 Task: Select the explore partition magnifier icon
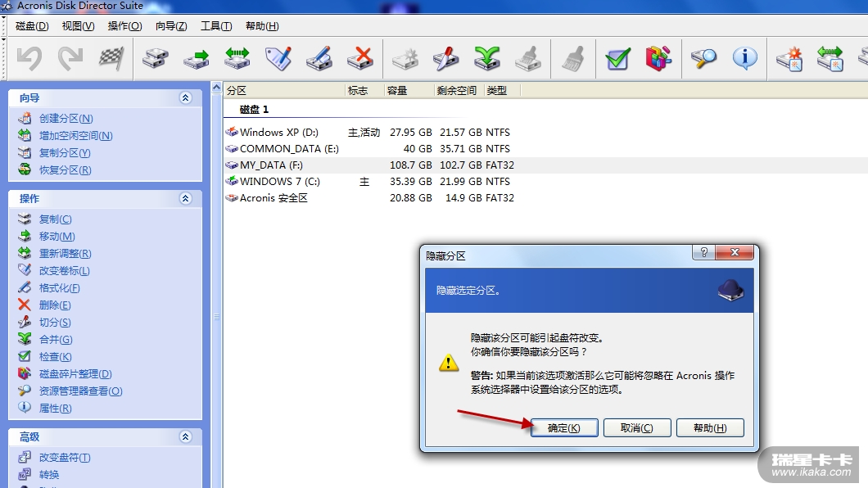(x=703, y=58)
